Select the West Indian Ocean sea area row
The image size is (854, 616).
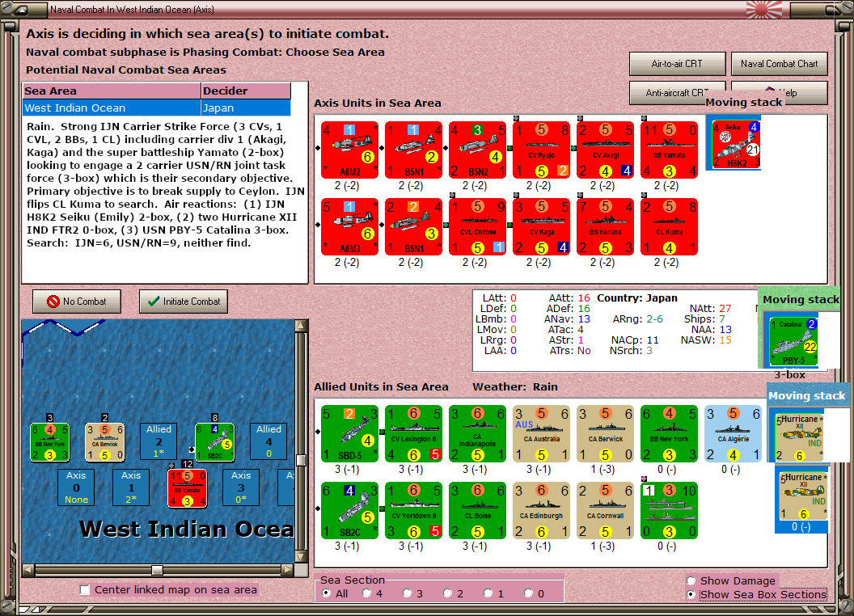pos(157,108)
